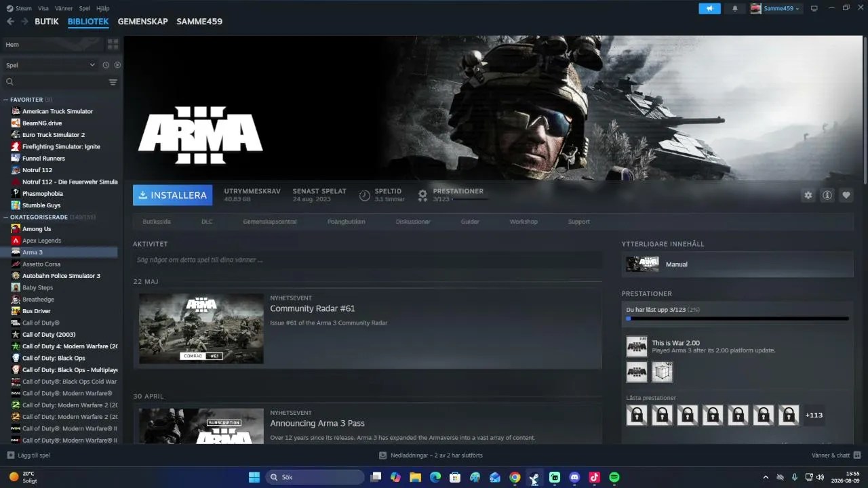Go back with the left arrow
This screenshot has height=488, width=868.
tap(10, 22)
